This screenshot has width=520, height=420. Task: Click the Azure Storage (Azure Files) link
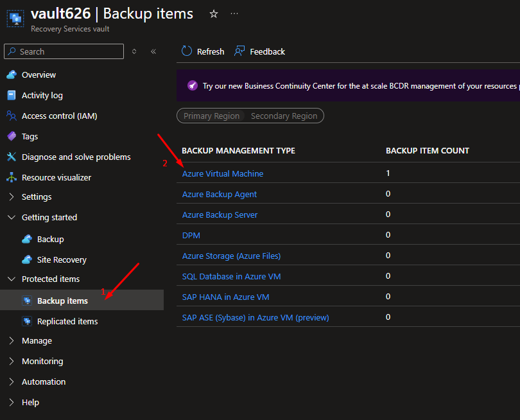(x=231, y=256)
